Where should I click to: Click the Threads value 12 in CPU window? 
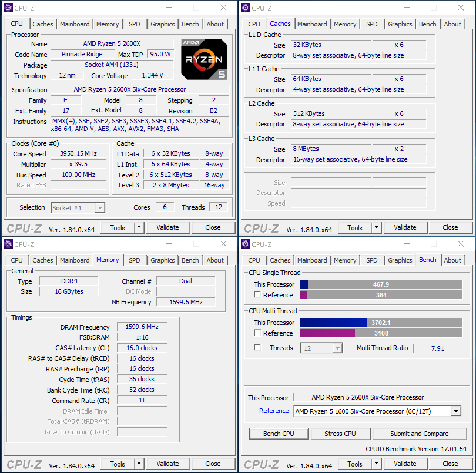click(x=219, y=207)
